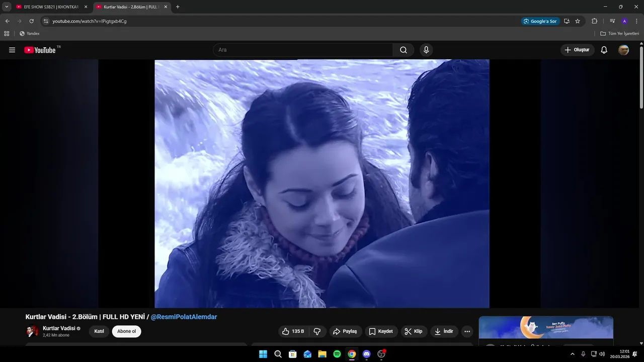The height and width of the screenshot is (362, 644).
Task: Switch to the EFE SHOW S3B21 tab
Action: [51, 7]
